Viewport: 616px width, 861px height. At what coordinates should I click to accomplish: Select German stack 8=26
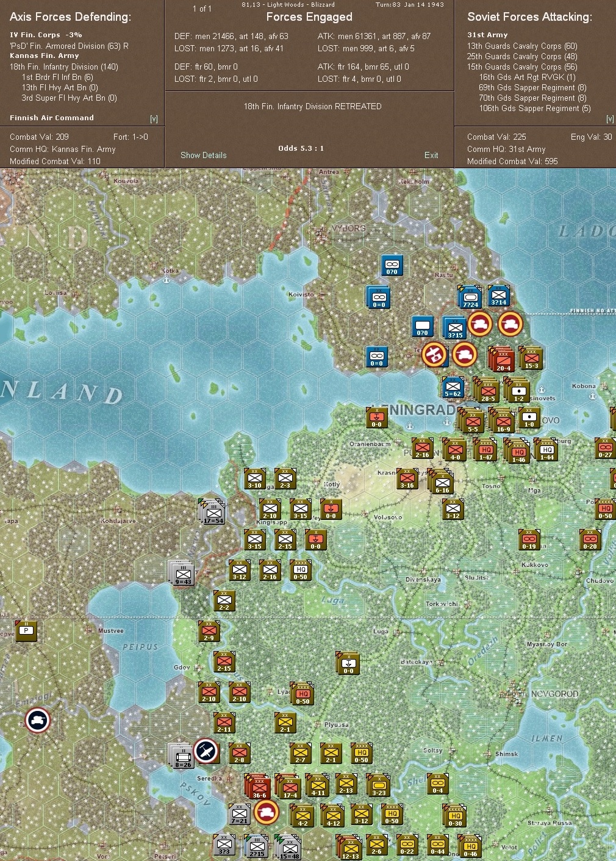(x=182, y=756)
